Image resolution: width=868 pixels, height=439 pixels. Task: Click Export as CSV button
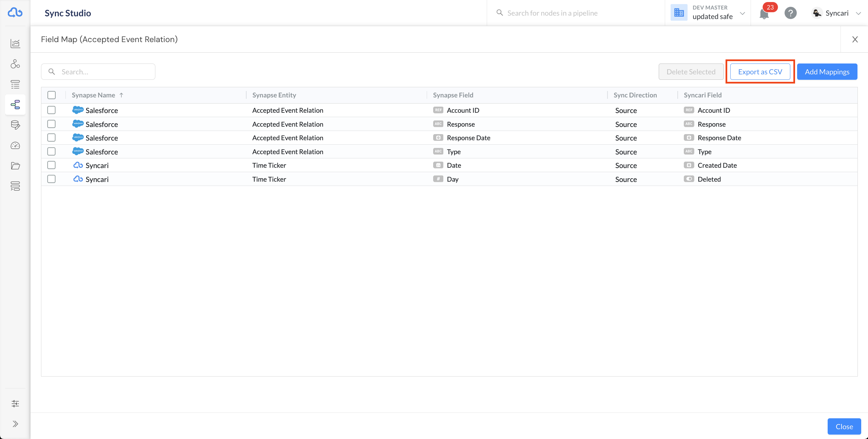[760, 72]
